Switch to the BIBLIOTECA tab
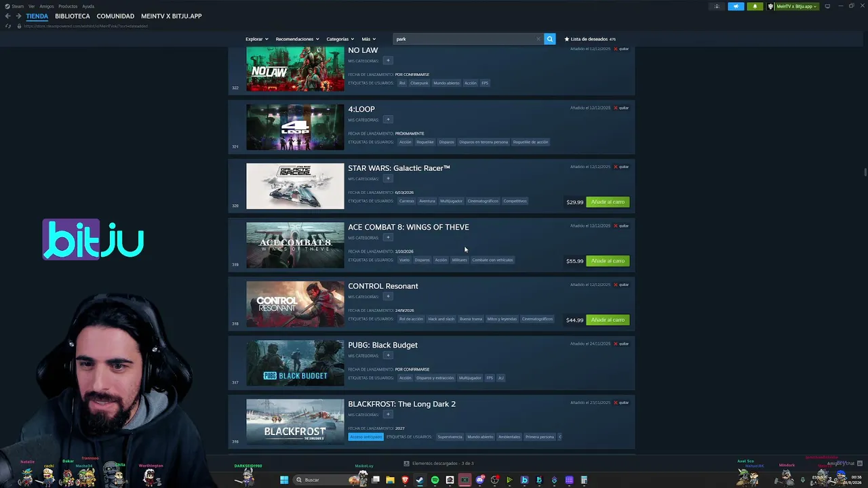The image size is (868, 488). point(73,16)
